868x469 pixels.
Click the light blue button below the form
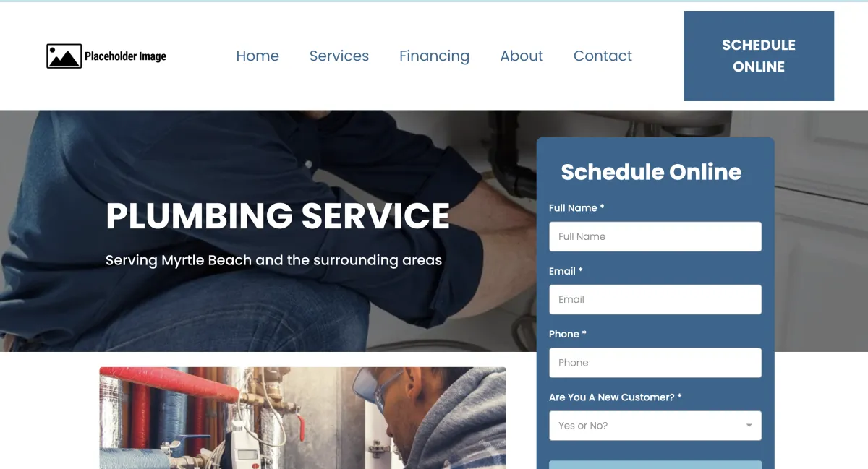[x=655, y=465]
